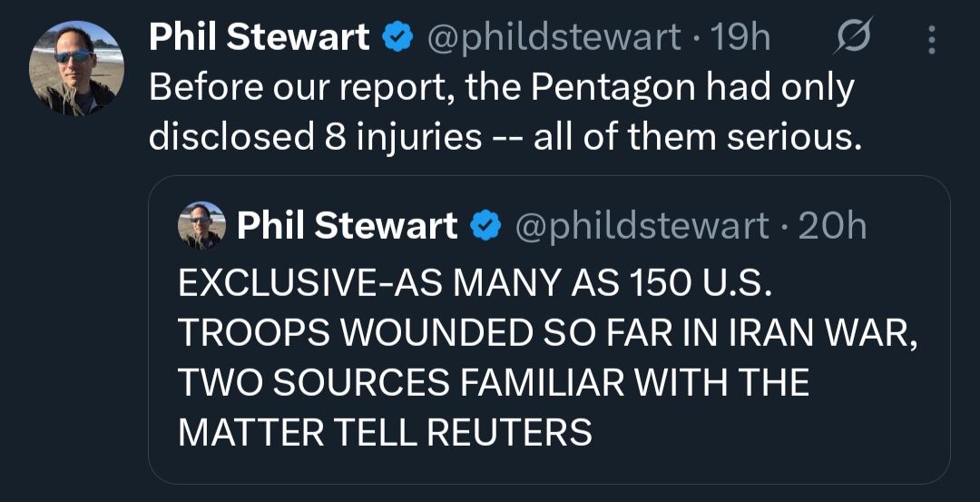Image resolution: width=980 pixels, height=502 pixels.
Task: Click 'TWO SOURCES FAMILIAR WITH THE' line
Action: [x=493, y=382]
